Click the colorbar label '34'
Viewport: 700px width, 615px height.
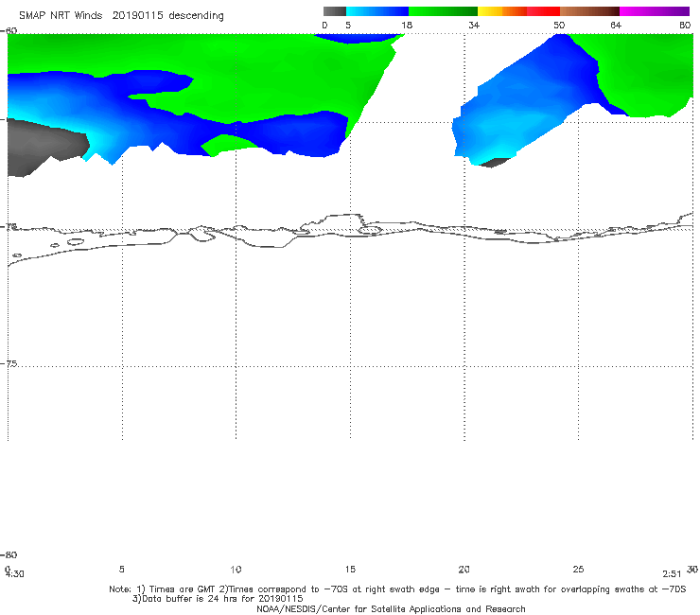click(x=474, y=25)
